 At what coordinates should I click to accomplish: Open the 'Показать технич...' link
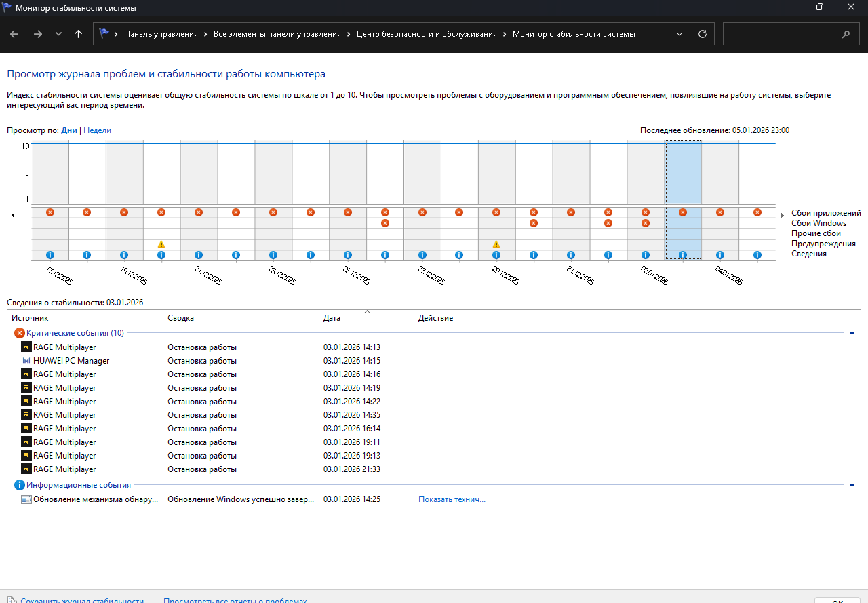click(x=452, y=499)
